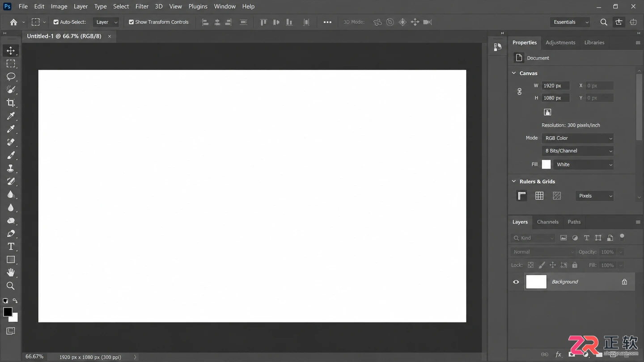Pick the Lasso tool
This screenshot has width=644, height=362.
11,76
